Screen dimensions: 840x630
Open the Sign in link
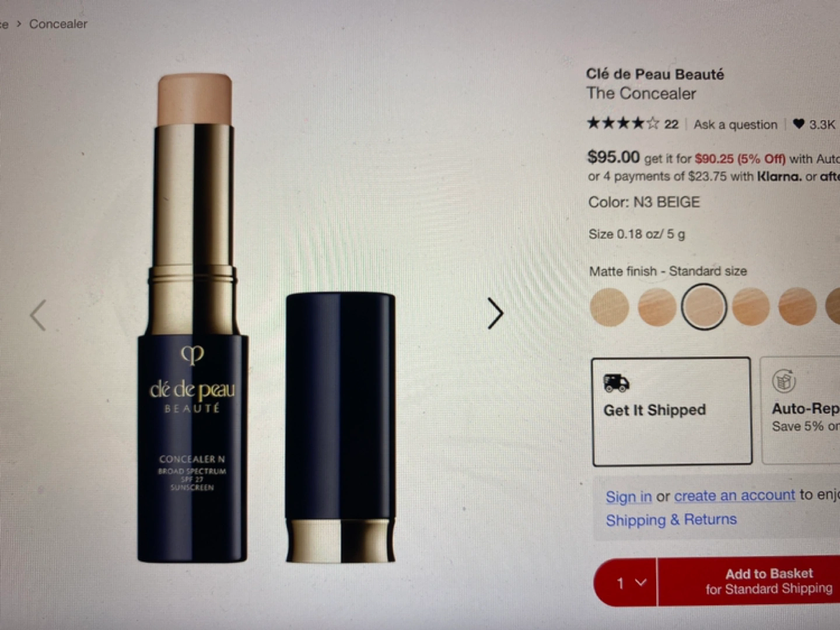coord(628,496)
